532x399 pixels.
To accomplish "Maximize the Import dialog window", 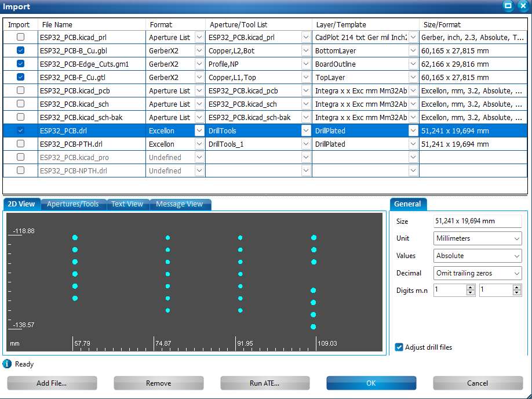I will pyautogui.click(x=508, y=6).
